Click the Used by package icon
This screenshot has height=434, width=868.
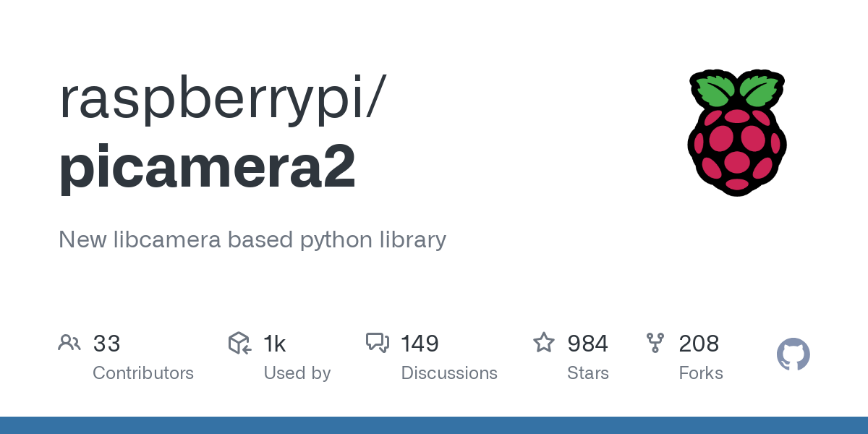pyautogui.click(x=239, y=343)
